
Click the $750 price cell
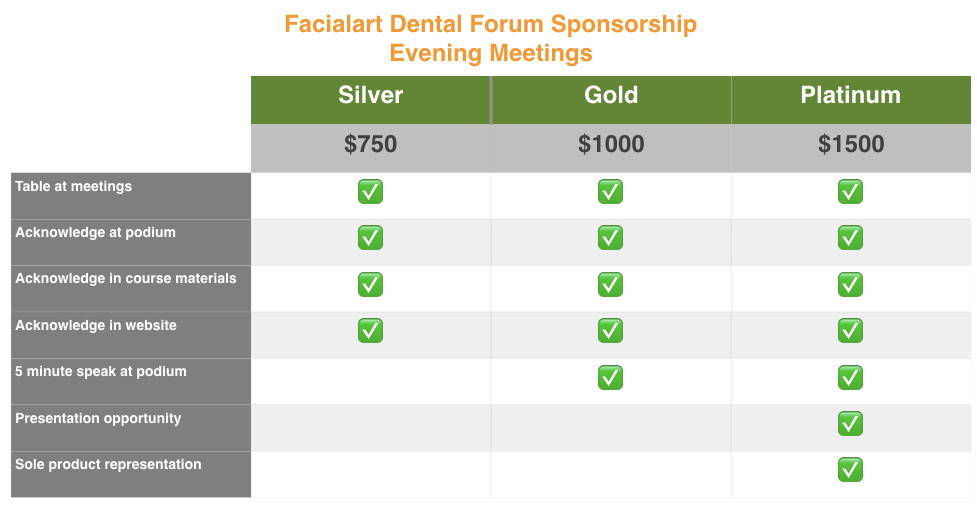[x=370, y=145]
